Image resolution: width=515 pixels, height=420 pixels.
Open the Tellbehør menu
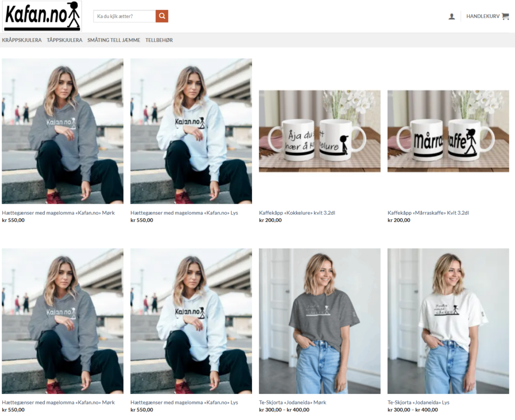(x=159, y=40)
